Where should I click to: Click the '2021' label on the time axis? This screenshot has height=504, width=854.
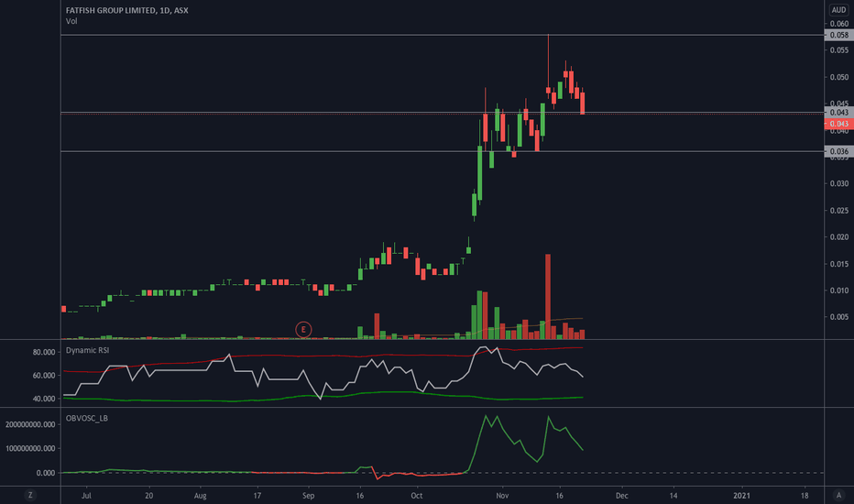[741, 496]
